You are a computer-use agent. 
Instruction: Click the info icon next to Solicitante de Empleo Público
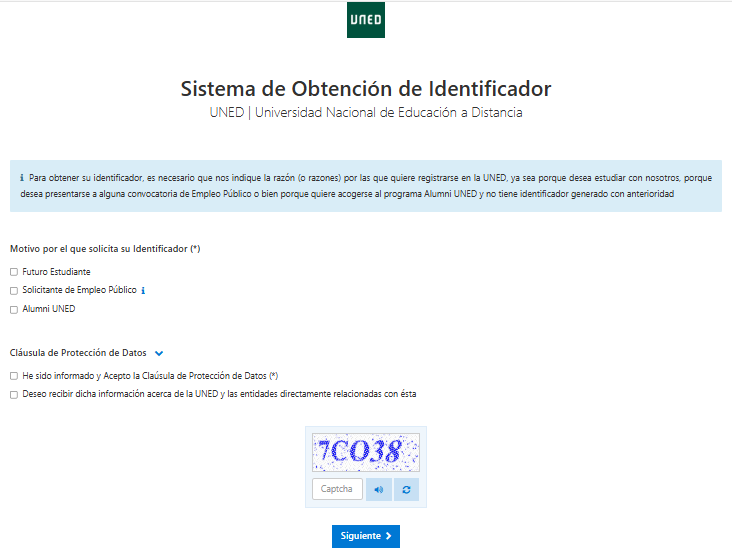(143, 290)
